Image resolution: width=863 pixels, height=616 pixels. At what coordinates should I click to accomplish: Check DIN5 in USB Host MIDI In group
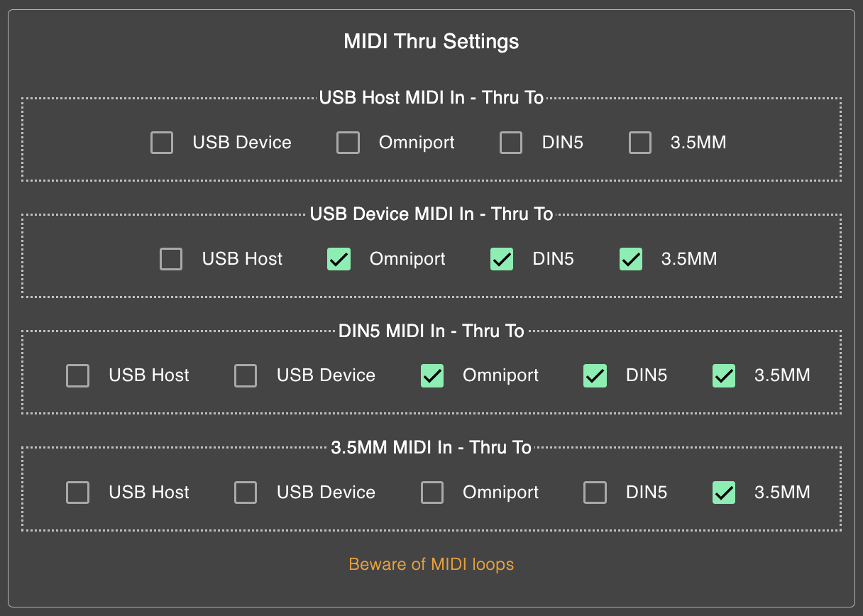click(x=511, y=143)
